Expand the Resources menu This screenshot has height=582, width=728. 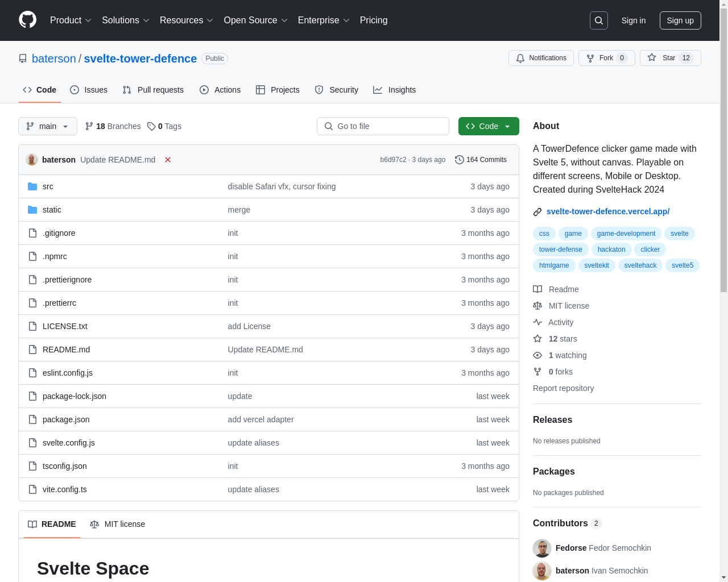(187, 20)
